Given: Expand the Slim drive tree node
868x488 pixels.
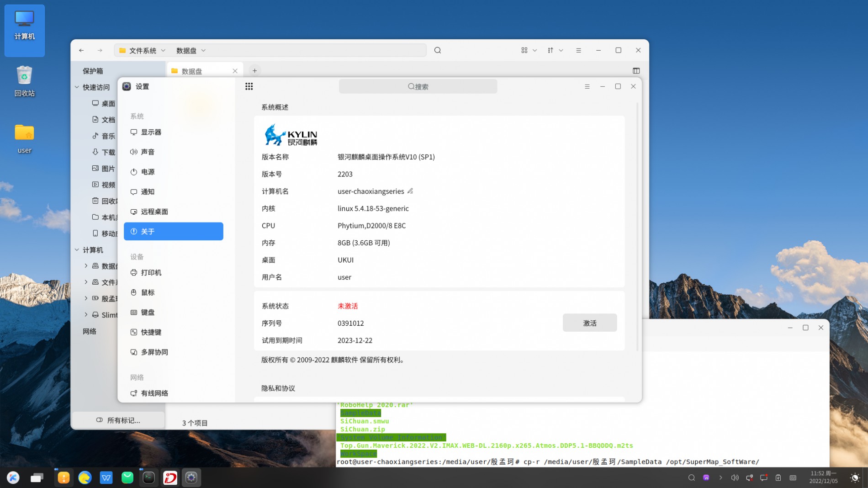Looking at the screenshot, I should [x=86, y=314].
